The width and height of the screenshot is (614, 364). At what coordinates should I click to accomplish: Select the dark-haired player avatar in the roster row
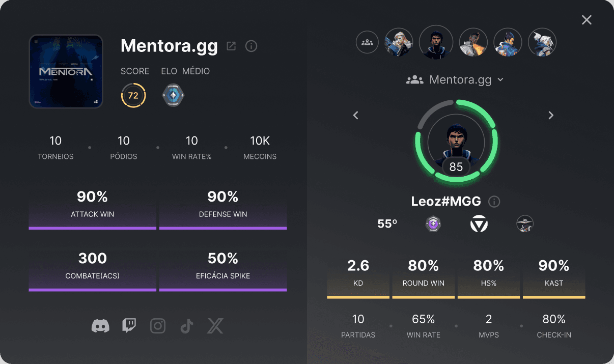(x=436, y=42)
